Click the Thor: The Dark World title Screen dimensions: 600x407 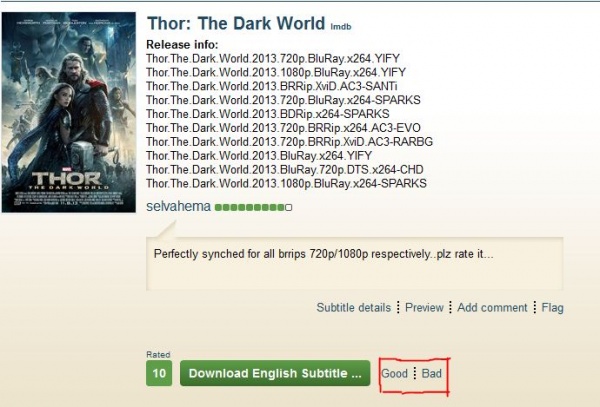236,23
